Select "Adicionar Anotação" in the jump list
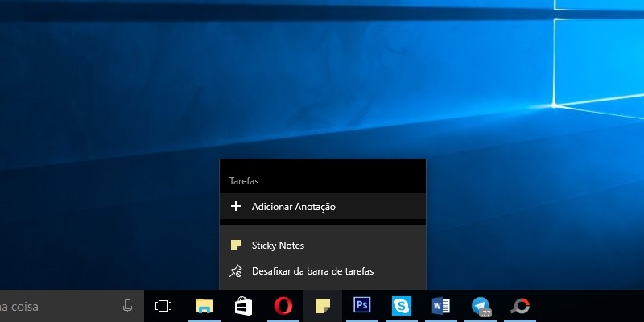This screenshot has width=644, height=322. click(293, 206)
